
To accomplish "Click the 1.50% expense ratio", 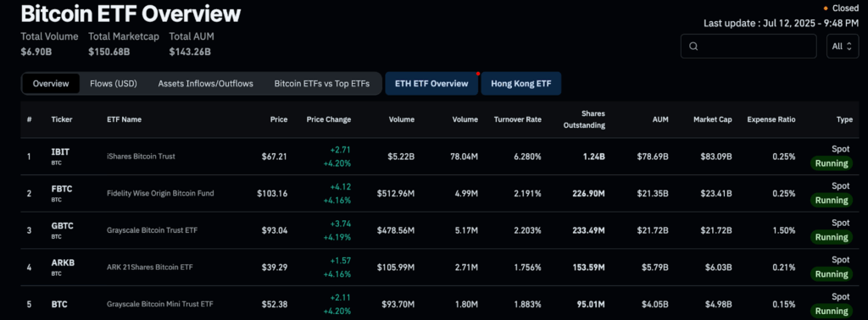I will point(784,230).
